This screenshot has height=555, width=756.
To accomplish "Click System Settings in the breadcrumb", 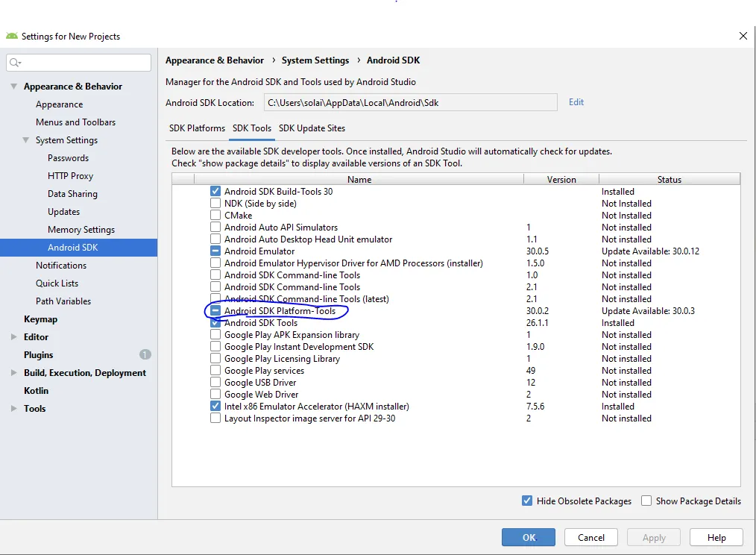I will [x=315, y=60].
